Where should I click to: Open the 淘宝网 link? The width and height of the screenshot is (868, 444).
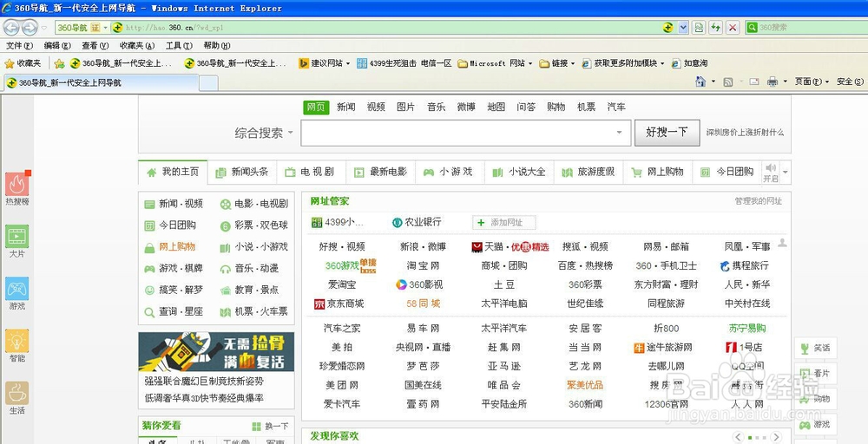[x=423, y=266]
